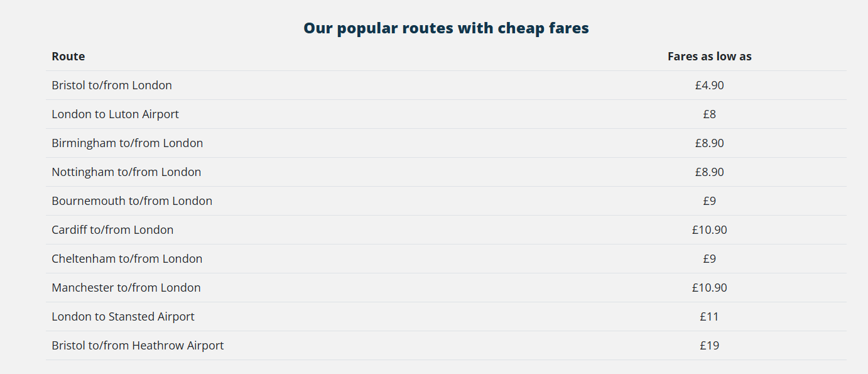Click the £8.90 fare for Birmingham
The image size is (868, 374).
click(x=709, y=143)
